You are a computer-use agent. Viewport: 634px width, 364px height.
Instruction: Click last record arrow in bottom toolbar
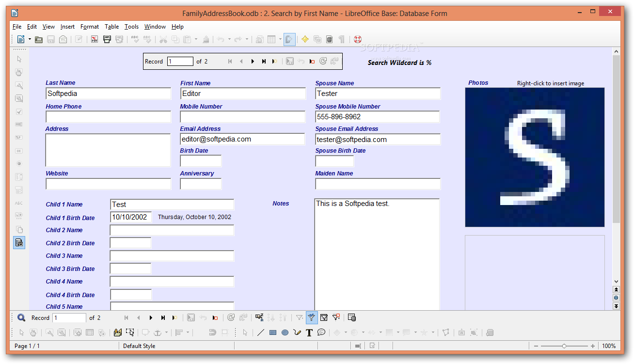click(163, 318)
